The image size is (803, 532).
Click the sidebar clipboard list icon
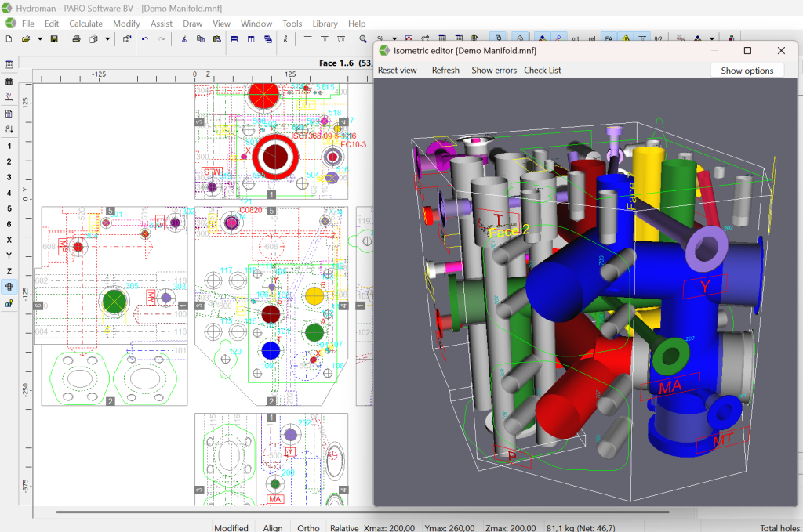click(x=9, y=114)
